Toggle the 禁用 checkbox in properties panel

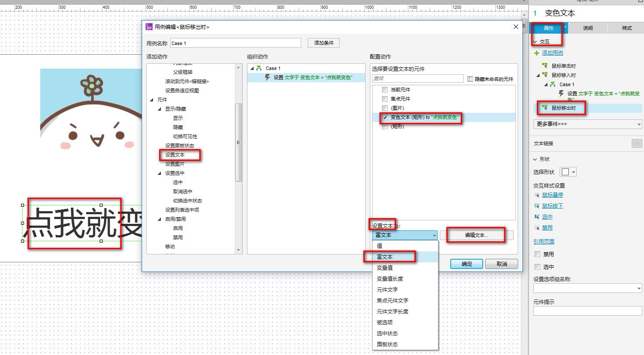click(537, 254)
